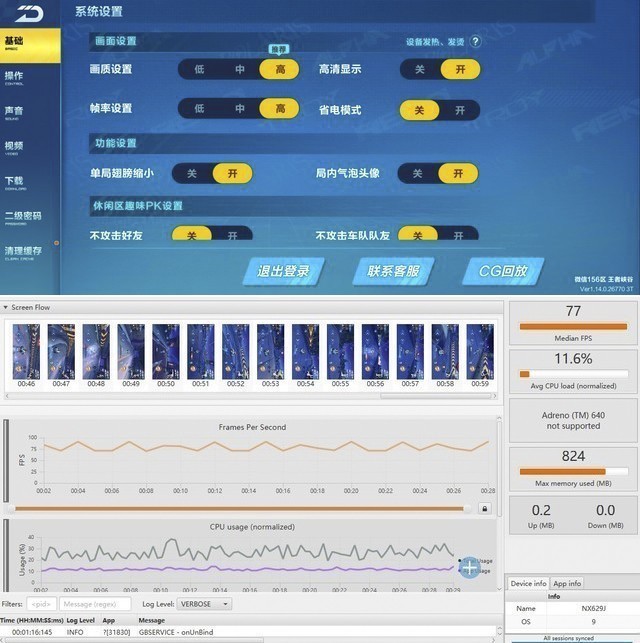Image resolution: width=640 pixels, height=643 pixels.
Task: Turn on HD display (高清显示 开)
Action: coord(460,69)
